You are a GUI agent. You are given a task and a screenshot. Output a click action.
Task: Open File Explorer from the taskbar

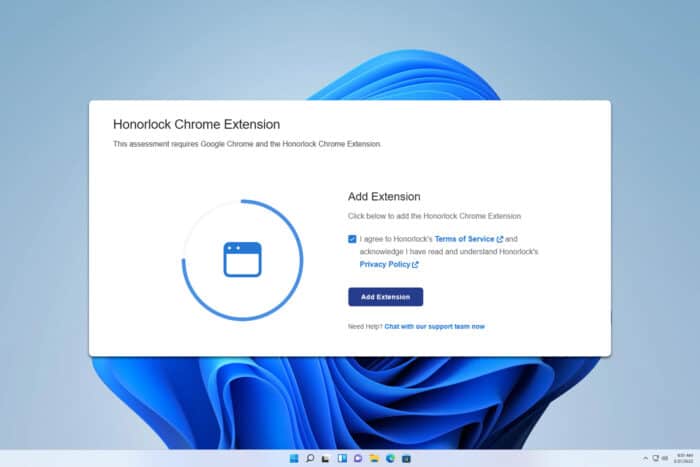374,459
